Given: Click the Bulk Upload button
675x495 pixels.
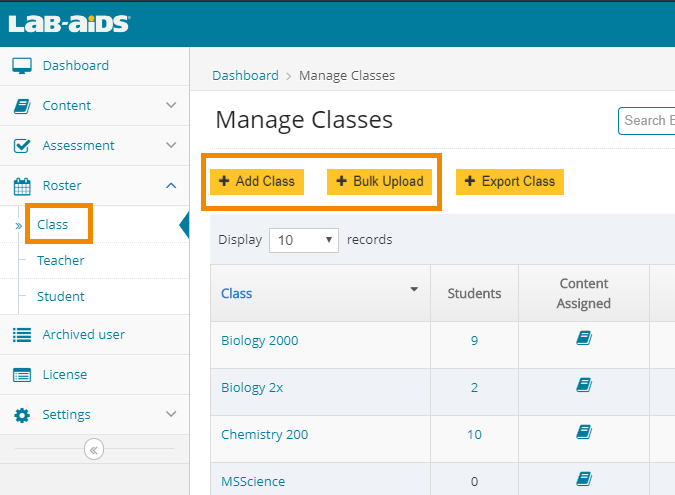Looking at the screenshot, I should [379, 182].
